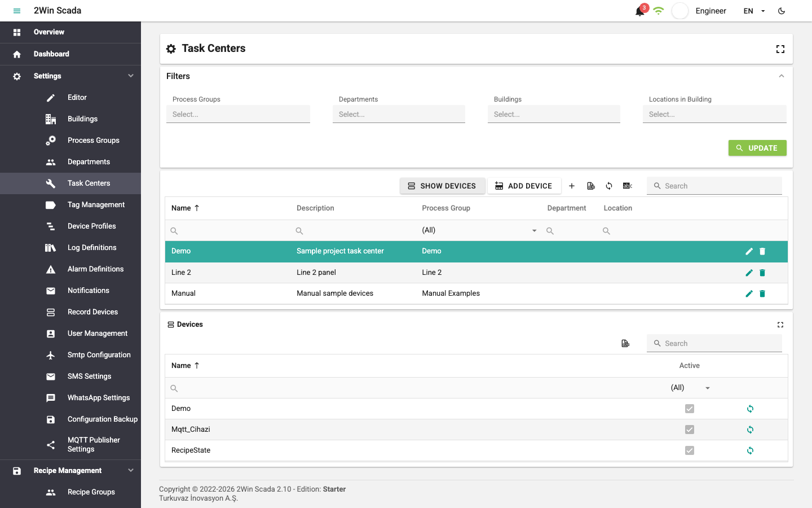812x508 pixels.
Task: Add a new task center plus icon
Action: click(572, 186)
